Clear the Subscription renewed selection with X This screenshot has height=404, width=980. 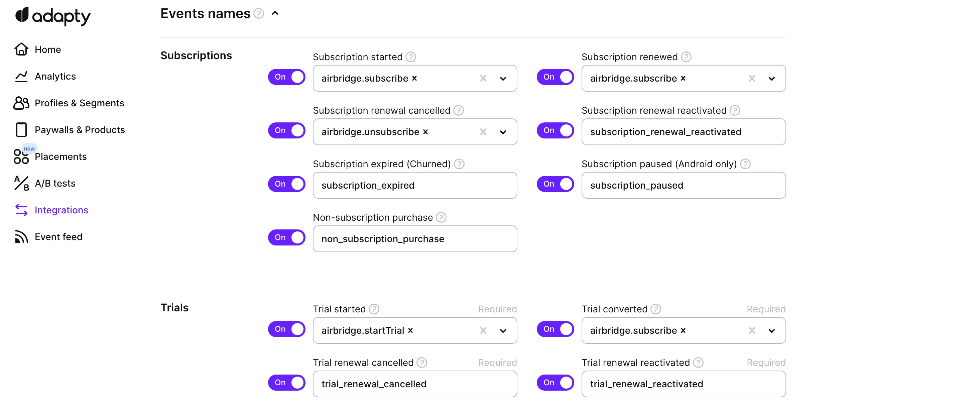pyautogui.click(x=752, y=79)
